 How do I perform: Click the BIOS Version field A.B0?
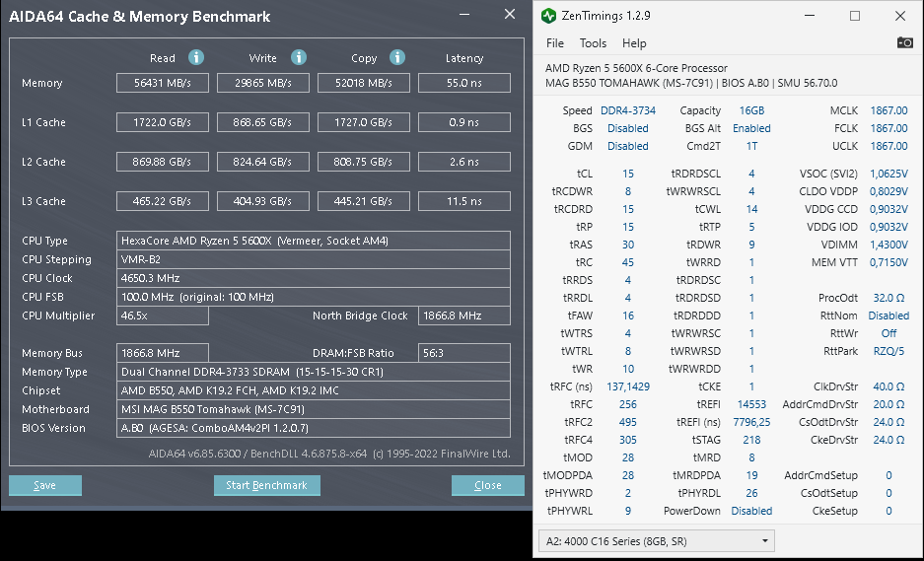314,428
